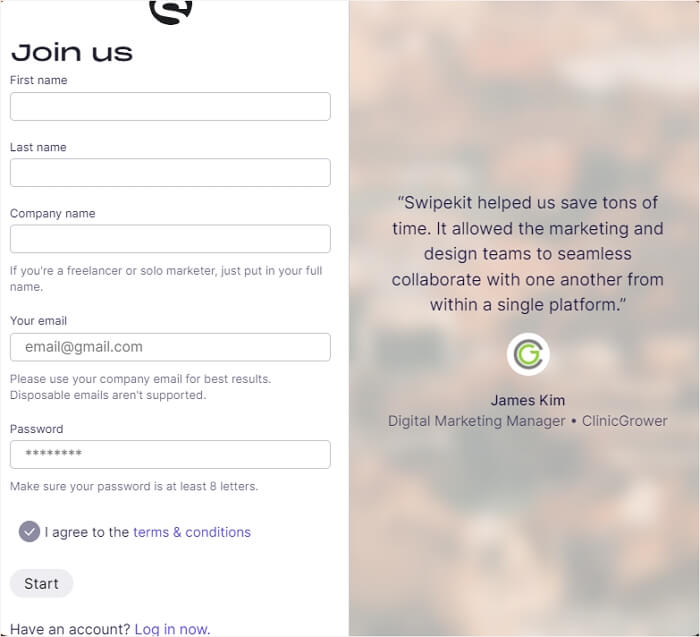Click the Swipekit testimonial quote text

pos(527,253)
